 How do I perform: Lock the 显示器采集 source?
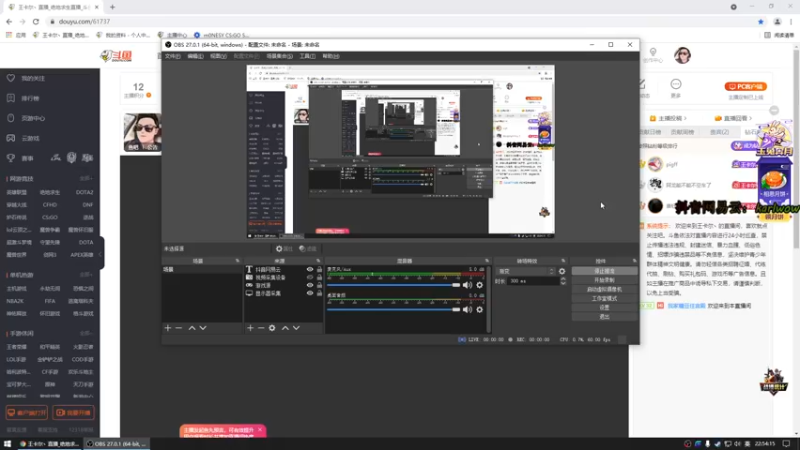pyautogui.click(x=319, y=293)
